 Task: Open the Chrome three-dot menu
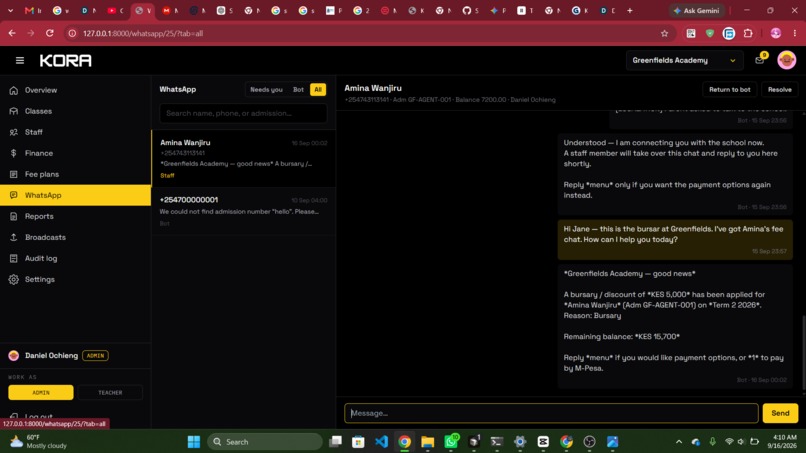click(795, 33)
